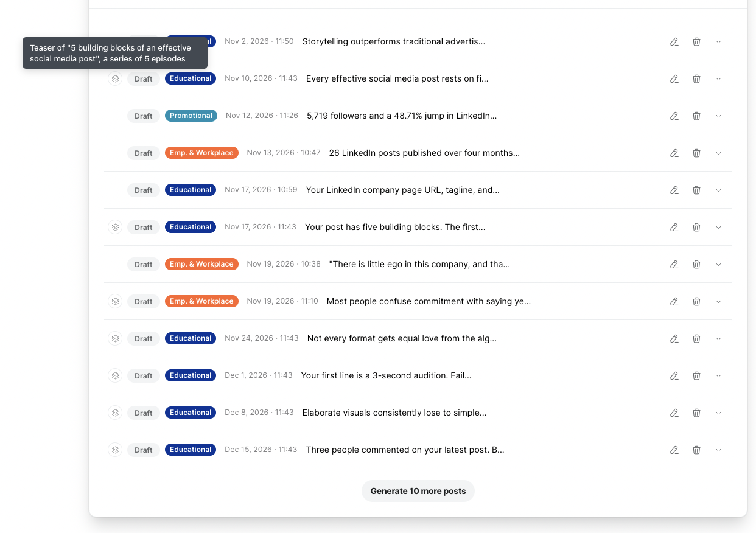Click the date 'Dec 1, 2026 · 11:43'
The image size is (756, 533).
coord(259,375)
